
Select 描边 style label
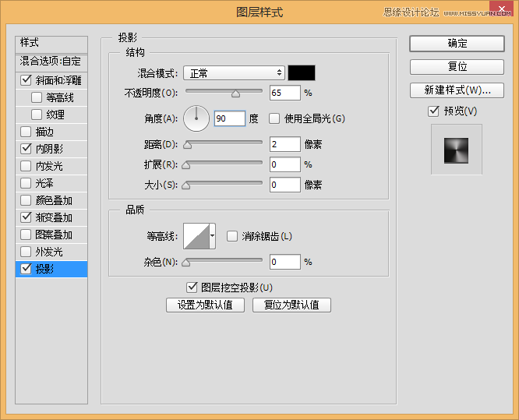pos(44,132)
